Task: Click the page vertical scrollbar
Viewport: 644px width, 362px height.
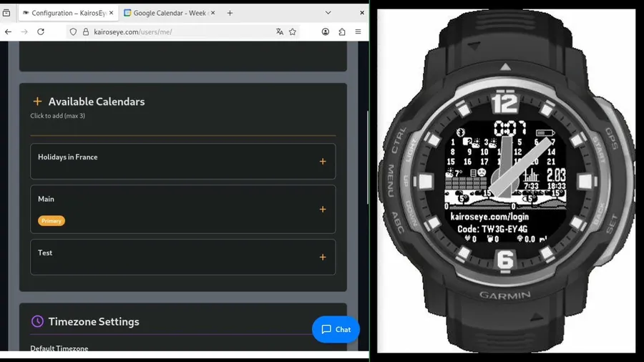Action: [x=368, y=157]
